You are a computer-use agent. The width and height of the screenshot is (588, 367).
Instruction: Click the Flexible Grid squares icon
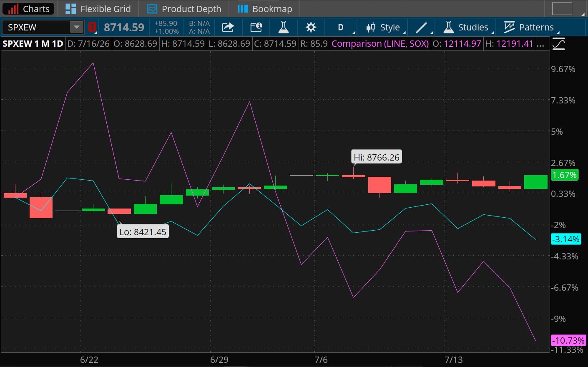(71, 9)
